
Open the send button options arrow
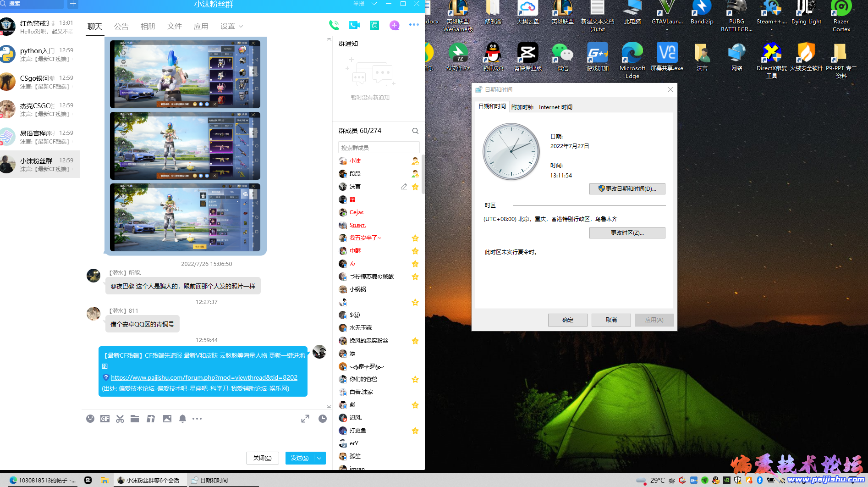pos(319,458)
